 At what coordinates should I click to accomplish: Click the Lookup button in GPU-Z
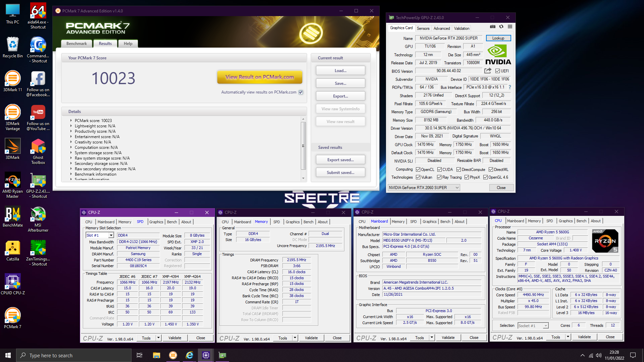pos(498,38)
